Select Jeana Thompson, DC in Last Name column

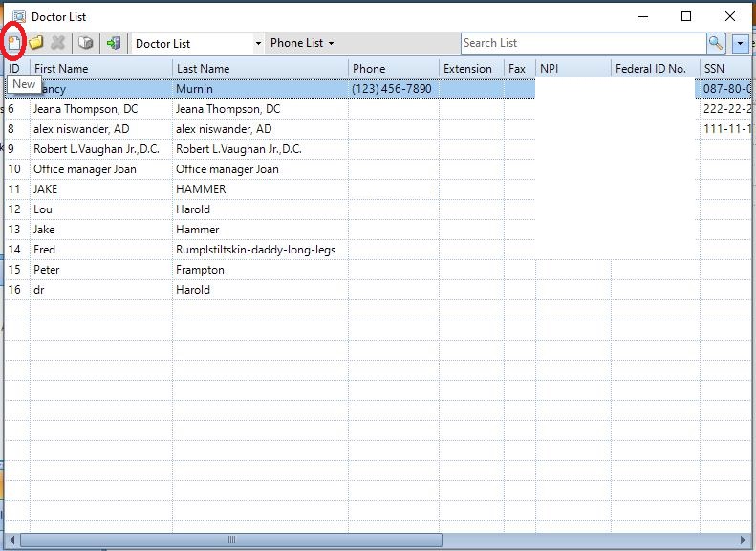(x=260, y=109)
